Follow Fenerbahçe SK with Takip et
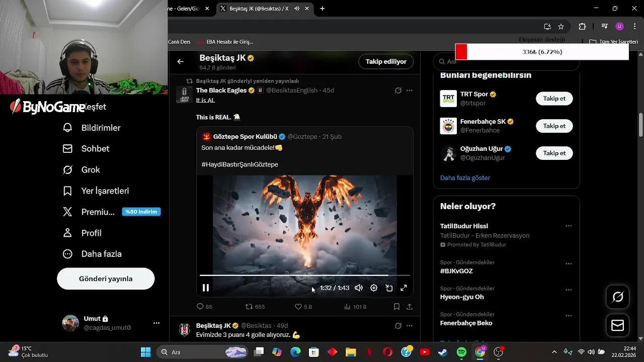644x362 pixels. [x=554, y=126]
